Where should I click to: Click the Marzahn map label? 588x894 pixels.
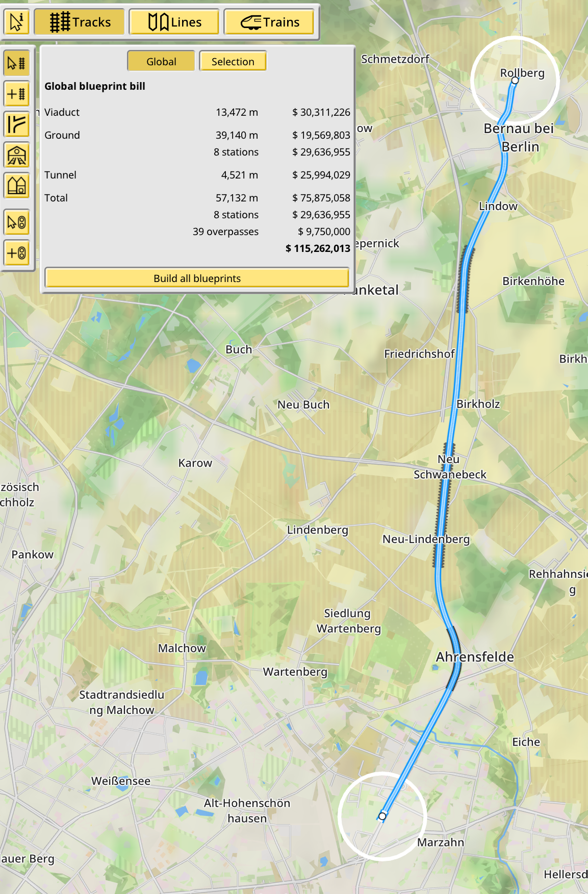[x=441, y=842]
